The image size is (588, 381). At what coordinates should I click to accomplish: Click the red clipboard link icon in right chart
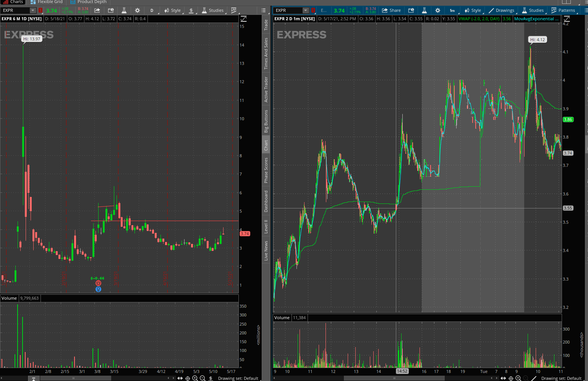pyautogui.click(x=313, y=10)
